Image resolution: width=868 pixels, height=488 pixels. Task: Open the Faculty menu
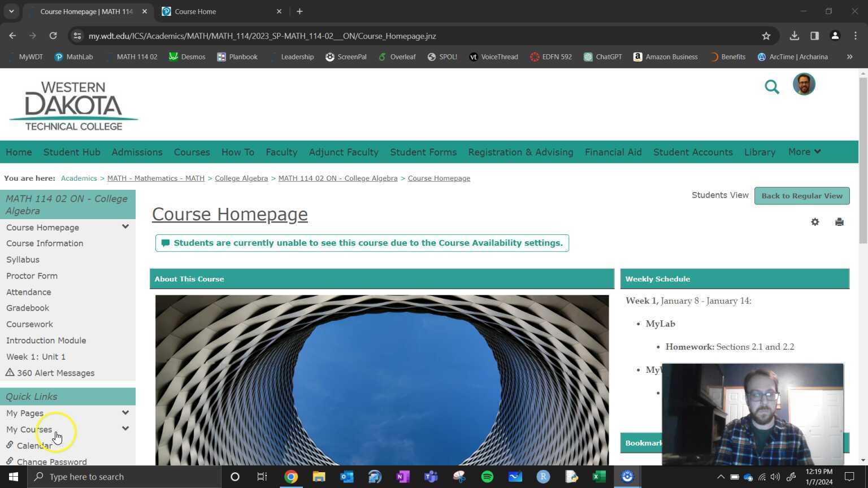tap(281, 152)
